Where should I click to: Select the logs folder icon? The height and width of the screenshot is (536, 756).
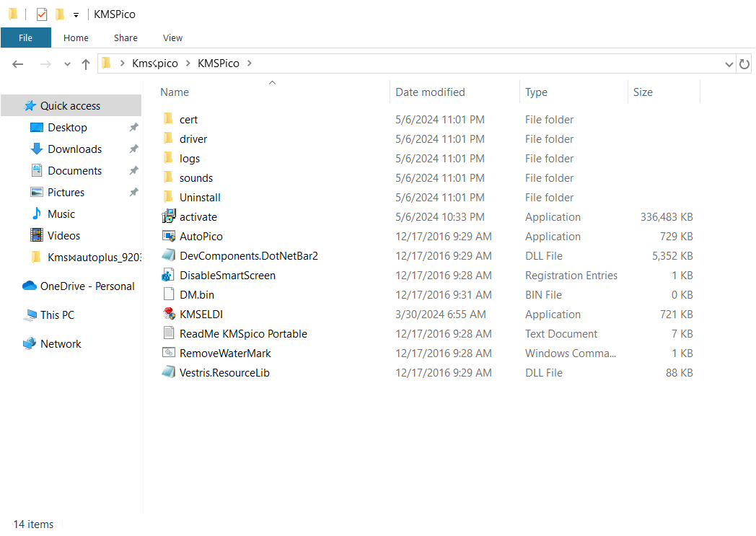(x=168, y=158)
